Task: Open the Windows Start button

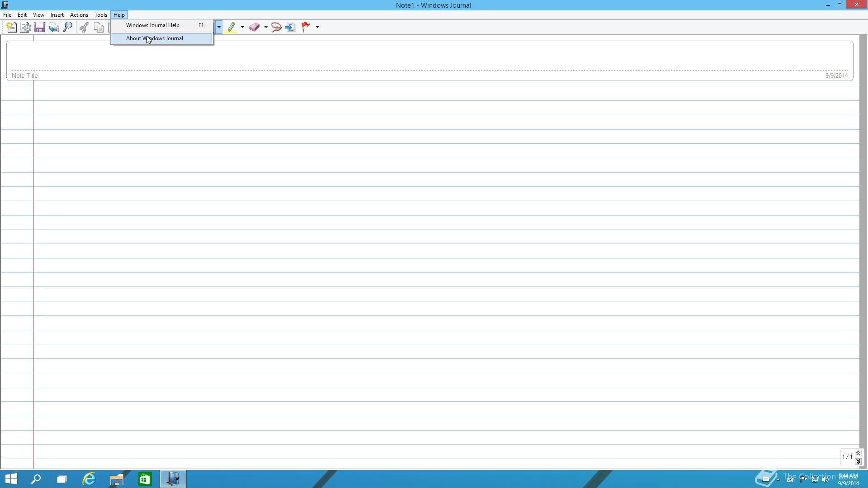Action: click(11, 479)
